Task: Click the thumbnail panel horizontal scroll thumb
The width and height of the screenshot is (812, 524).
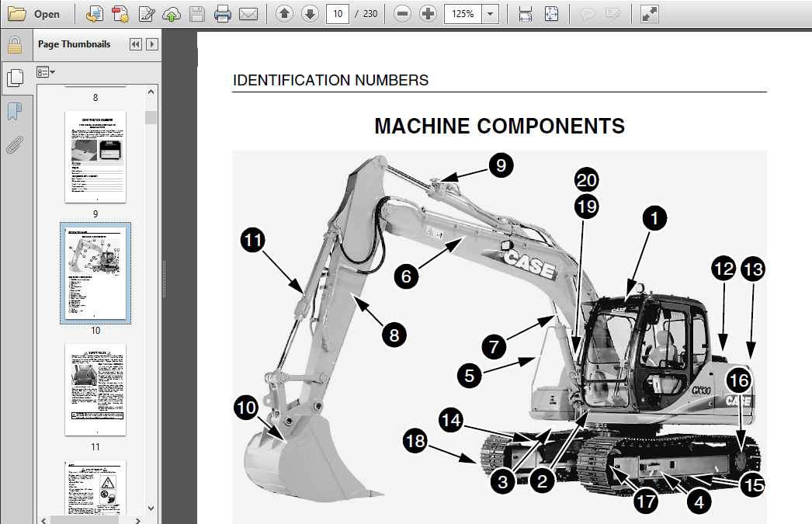Action: coord(85,520)
